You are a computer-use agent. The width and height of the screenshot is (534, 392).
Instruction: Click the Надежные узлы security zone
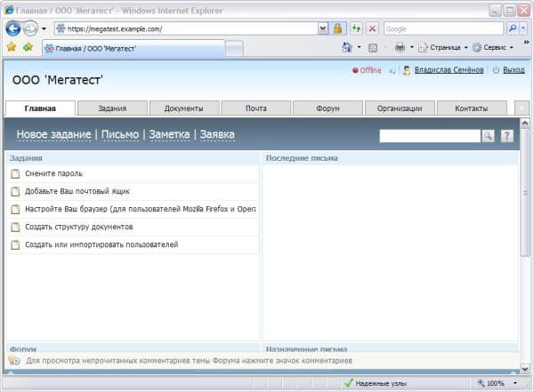[376, 383]
